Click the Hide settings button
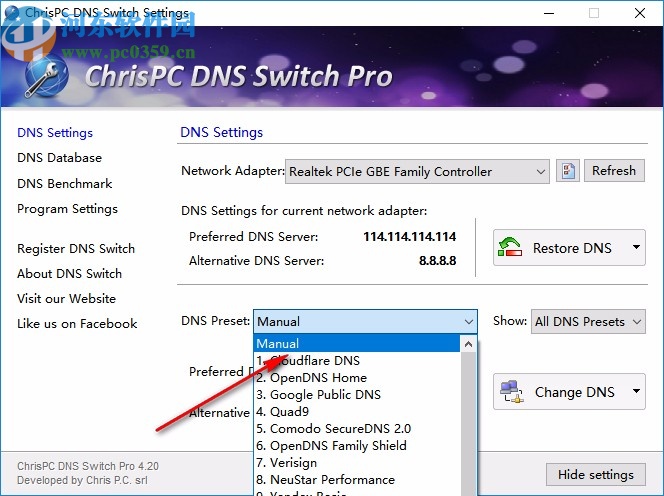 point(595,474)
